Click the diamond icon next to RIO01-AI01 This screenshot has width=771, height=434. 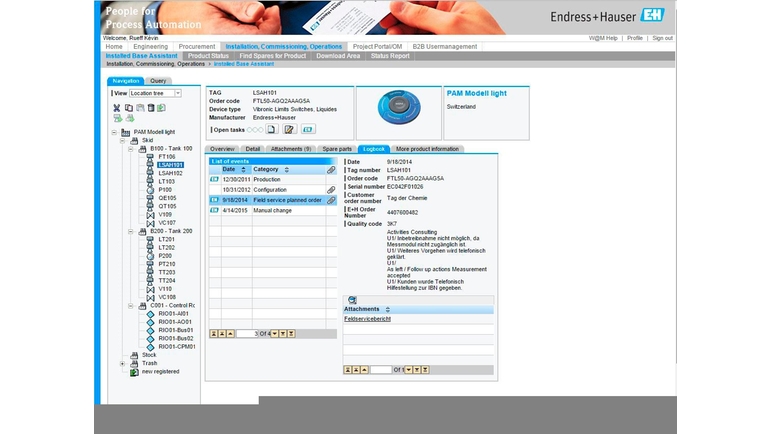point(150,314)
